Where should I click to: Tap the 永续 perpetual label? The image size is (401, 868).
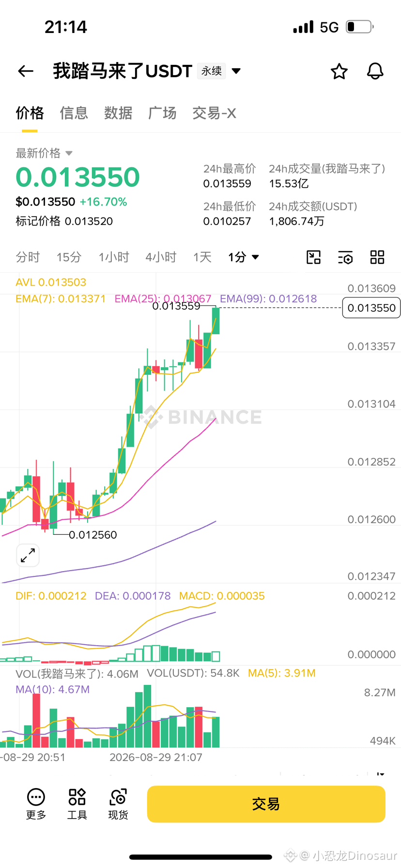212,71
